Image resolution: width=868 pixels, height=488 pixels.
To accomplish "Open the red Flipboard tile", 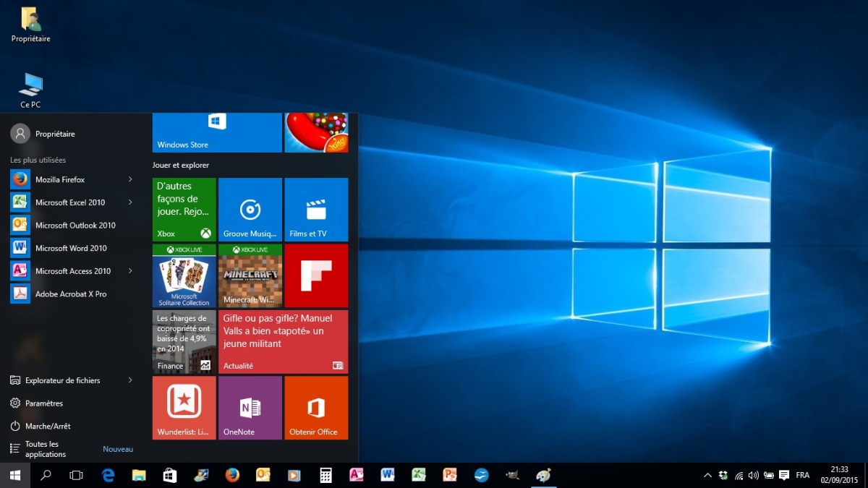I will pyautogui.click(x=316, y=275).
